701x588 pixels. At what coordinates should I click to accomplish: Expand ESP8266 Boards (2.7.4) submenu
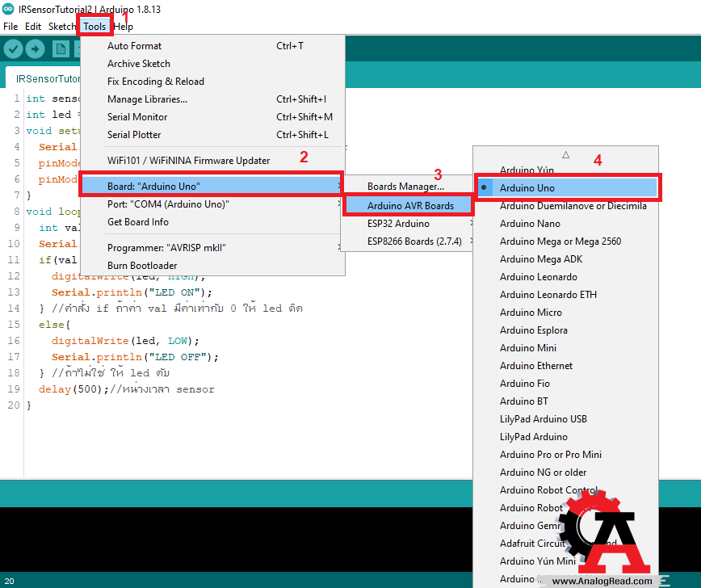tap(407, 241)
